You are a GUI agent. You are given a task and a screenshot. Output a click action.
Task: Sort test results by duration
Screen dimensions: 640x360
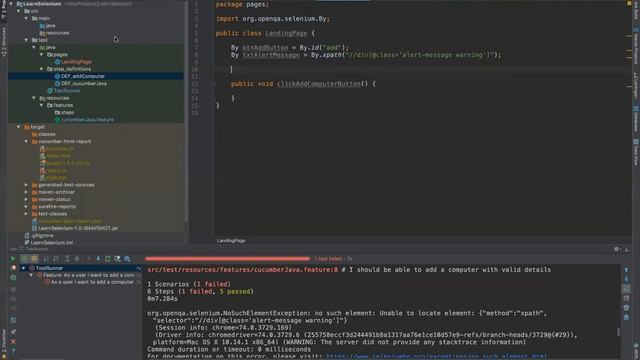[x=56, y=259]
